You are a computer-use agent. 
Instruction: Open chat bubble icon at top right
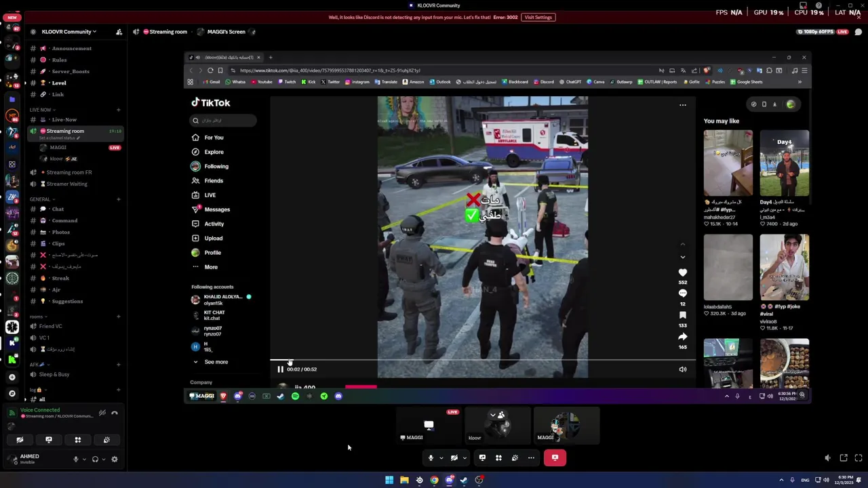click(x=858, y=32)
